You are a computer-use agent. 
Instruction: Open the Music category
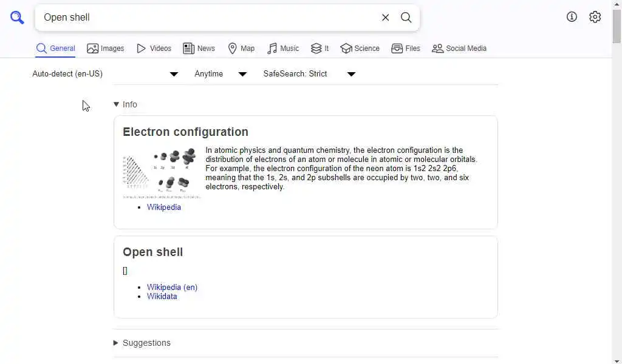[283, 49]
